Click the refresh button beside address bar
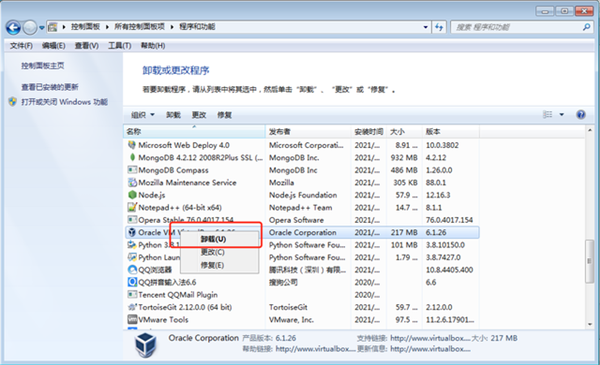This screenshot has width=600, height=365. tap(439, 27)
